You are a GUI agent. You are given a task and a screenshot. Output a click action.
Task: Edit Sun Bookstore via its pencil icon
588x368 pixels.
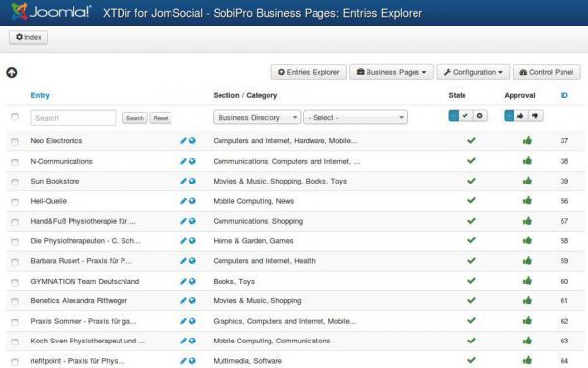(183, 181)
